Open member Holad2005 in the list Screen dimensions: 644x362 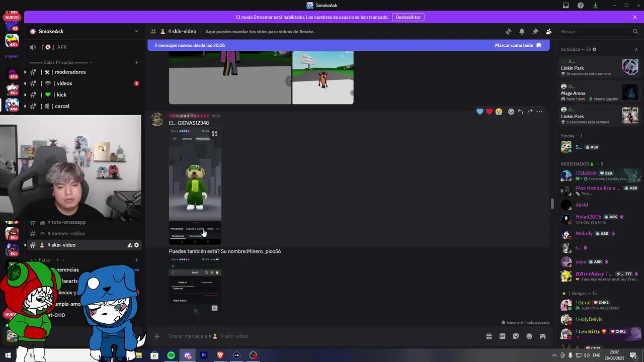pos(600,219)
